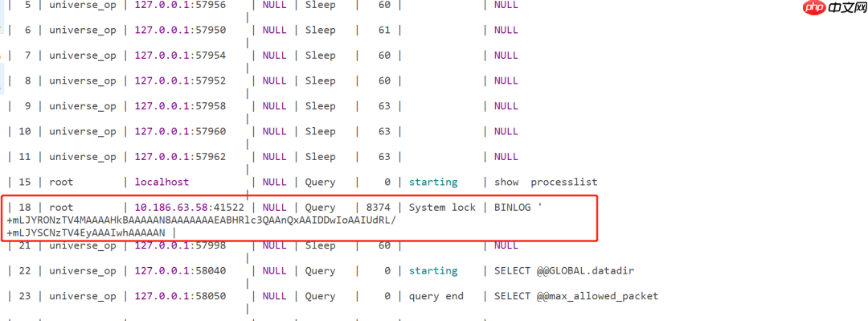Select universe_op user in row 6

click(83, 31)
